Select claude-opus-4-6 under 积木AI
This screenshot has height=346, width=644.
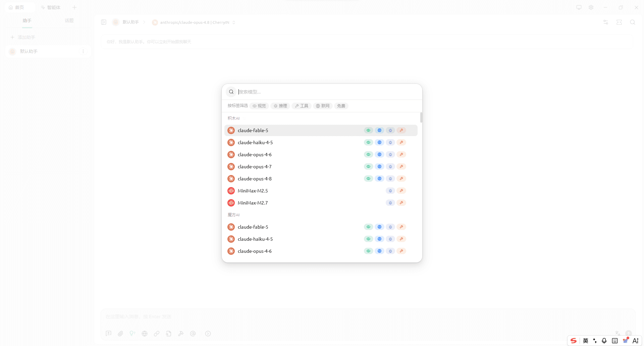pos(321,155)
